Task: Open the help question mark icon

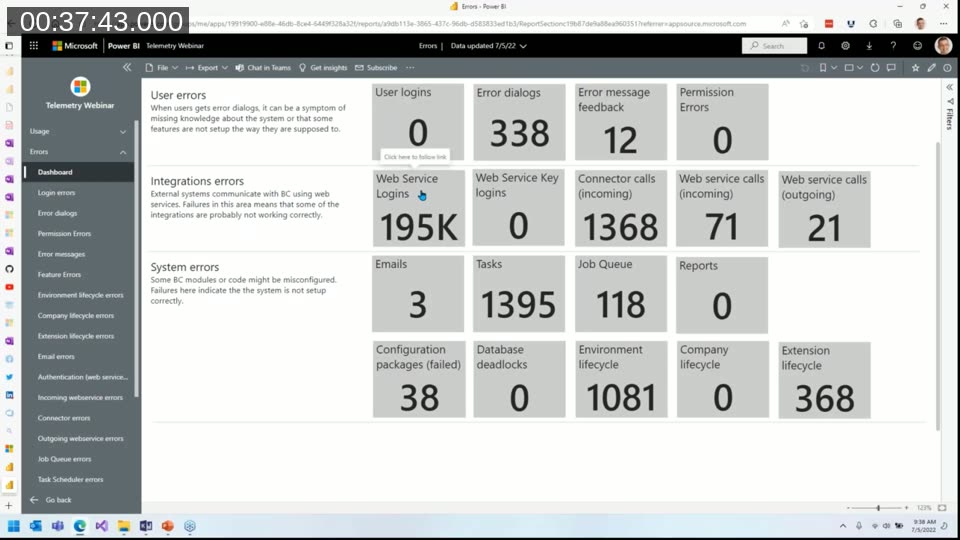Action: pyautogui.click(x=893, y=46)
